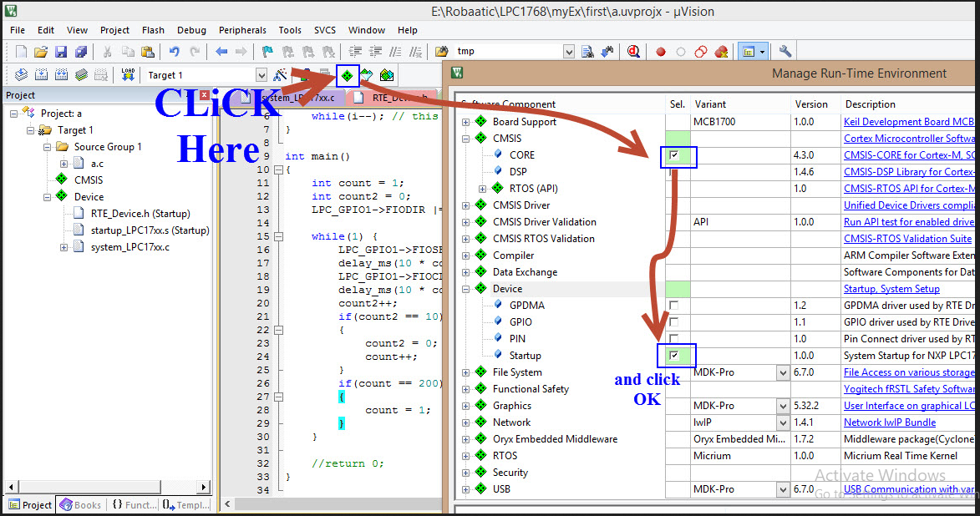This screenshot has width=980, height=516.
Task: Open the Startup, System Setup link
Action: (892, 289)
